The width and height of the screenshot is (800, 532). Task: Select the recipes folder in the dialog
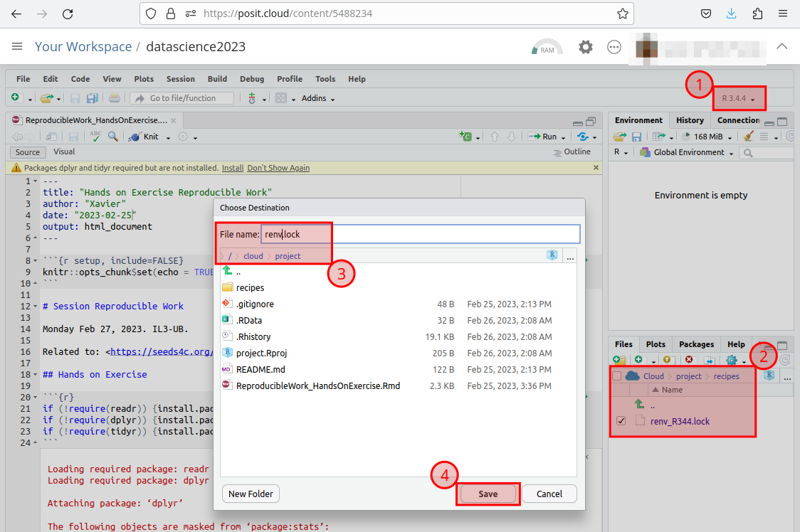[250, 287]
